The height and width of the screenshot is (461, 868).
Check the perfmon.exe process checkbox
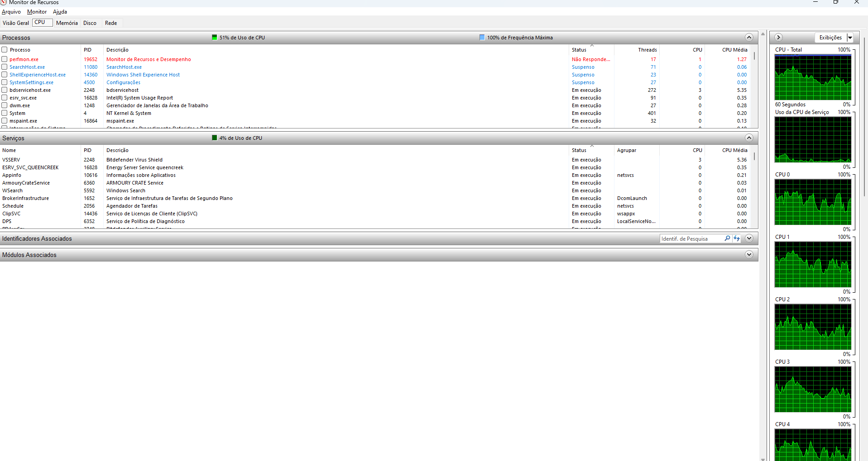pyautogui.click(x=5, y=59)
